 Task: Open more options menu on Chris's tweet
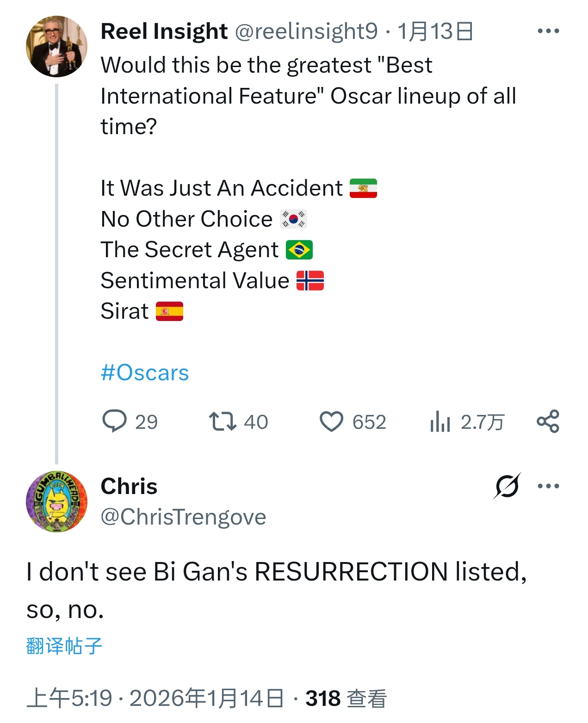click(x=548, y=486)
